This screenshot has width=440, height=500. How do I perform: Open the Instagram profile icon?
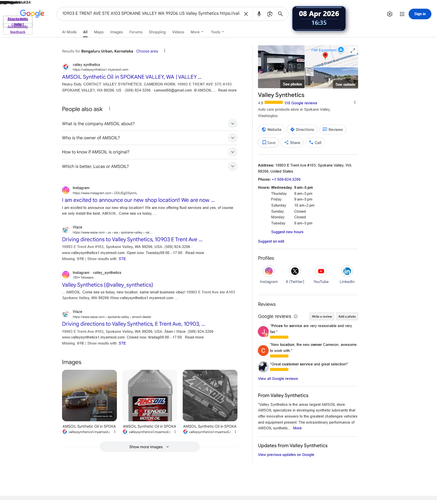pyautogui.click(x=269, y=271)
